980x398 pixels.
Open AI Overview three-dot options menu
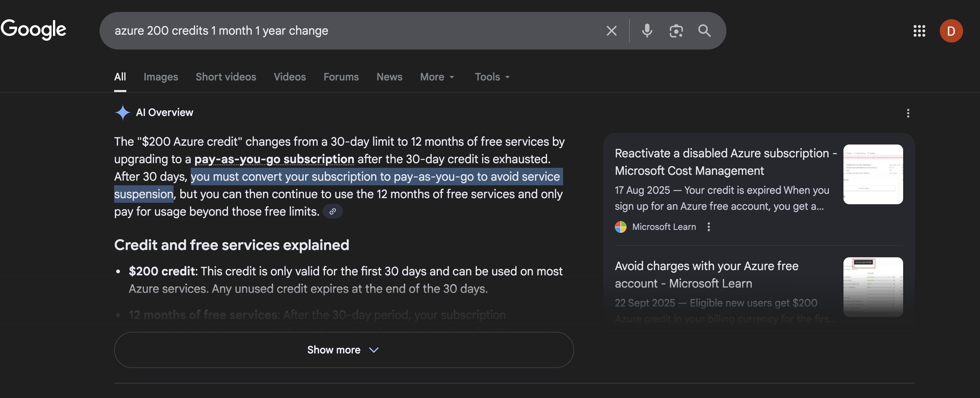(x=908, y=113)
